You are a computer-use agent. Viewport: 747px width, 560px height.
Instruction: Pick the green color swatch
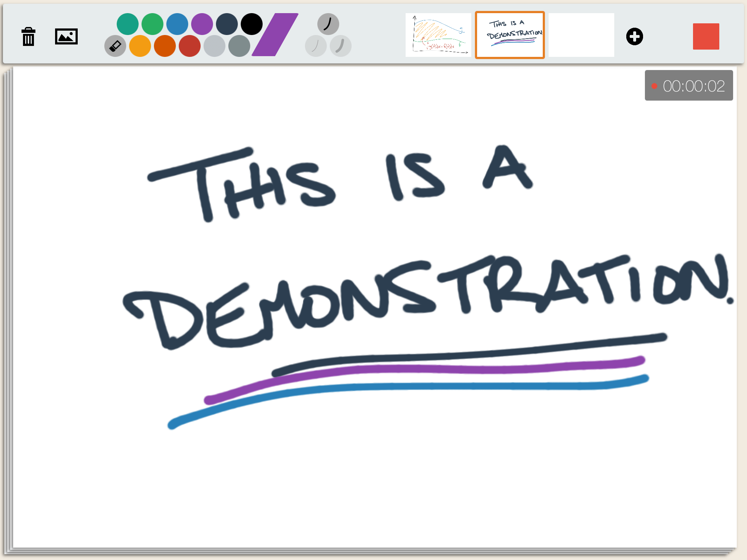point(152,24)
